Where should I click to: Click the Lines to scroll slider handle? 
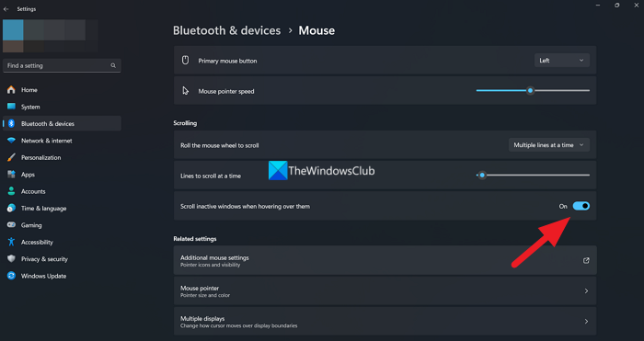click(482, 176)
